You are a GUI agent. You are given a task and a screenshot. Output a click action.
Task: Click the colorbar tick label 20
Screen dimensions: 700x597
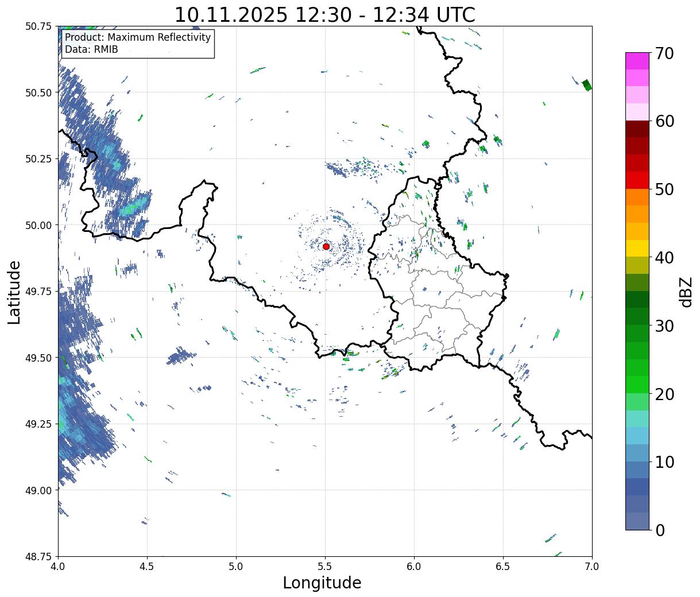click(x=664, y=394)
